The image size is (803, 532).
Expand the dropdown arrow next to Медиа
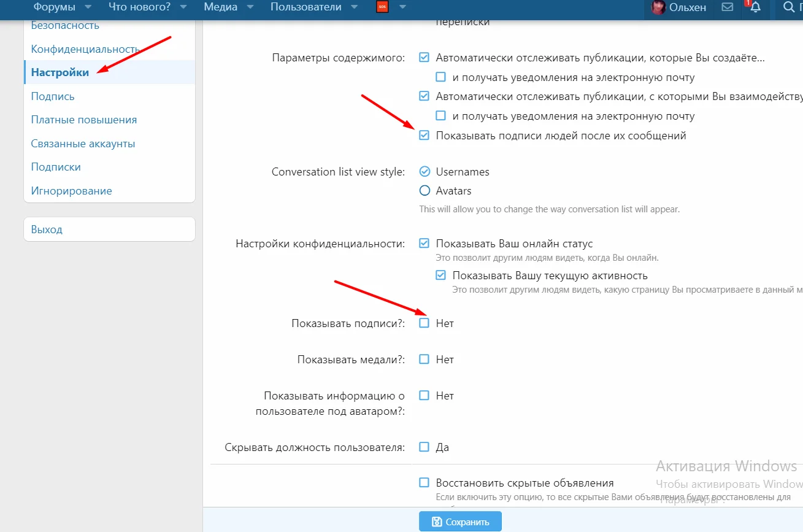[x=250, y=7]
